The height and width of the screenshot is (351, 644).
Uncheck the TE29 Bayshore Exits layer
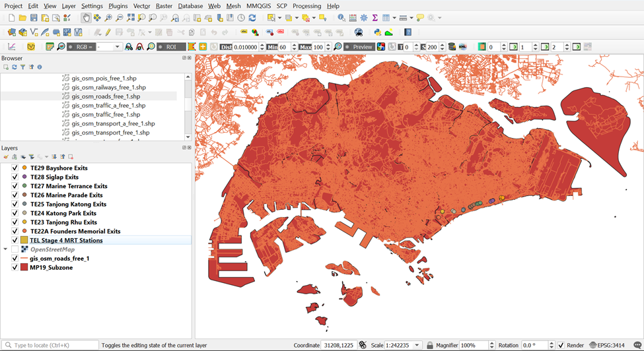(15, 168)
